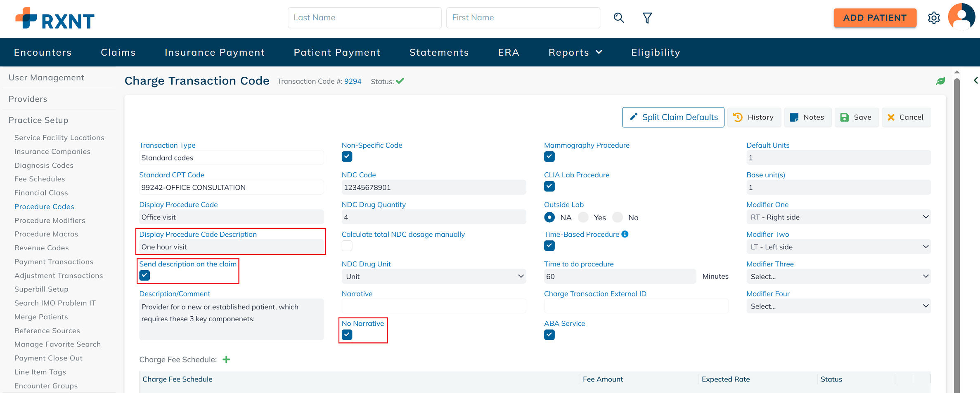Save the charge transaction code

point(856,118)
